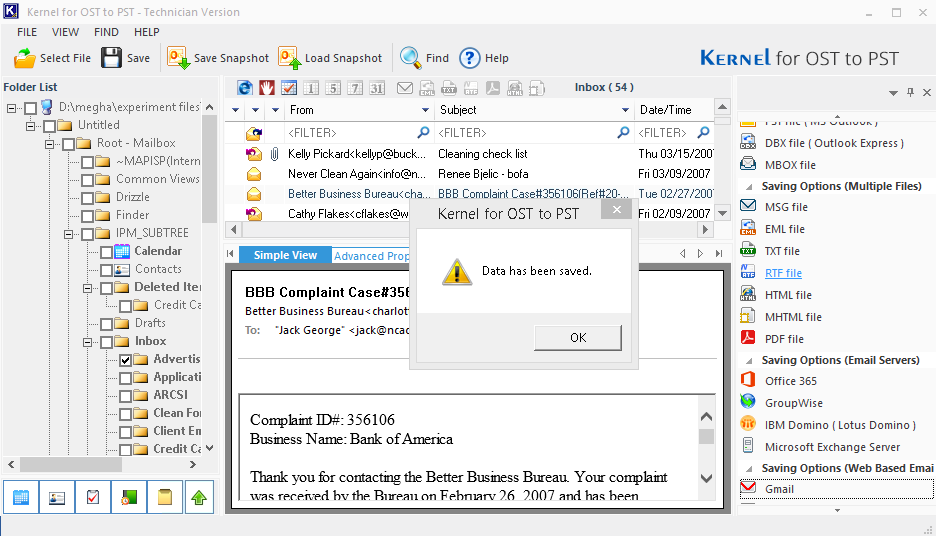The image size is (936, 536).
Task: Switch to Contacts view via business card icon
Action: pos(57,497)
